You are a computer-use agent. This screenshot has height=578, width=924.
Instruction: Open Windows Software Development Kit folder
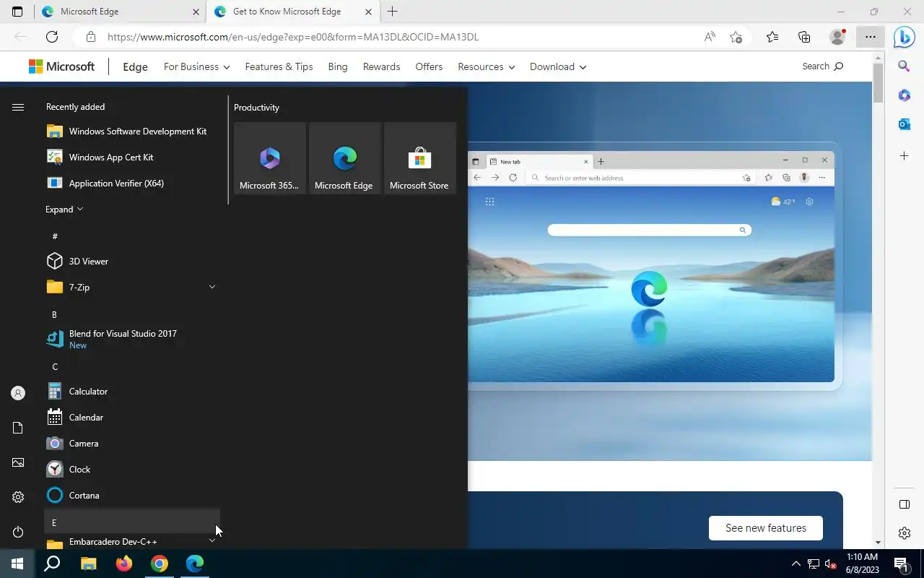point(131,131)
